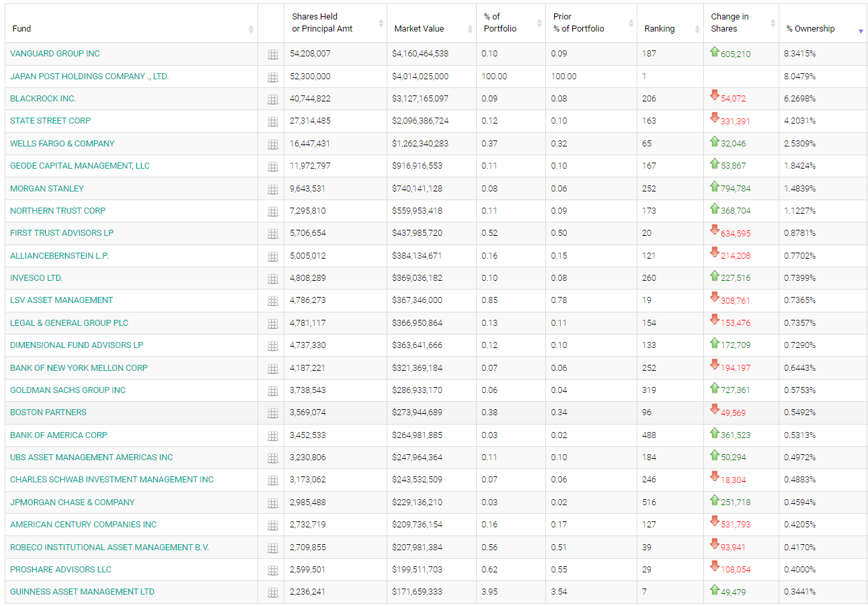Viewport: 868px width, 606px height.
Task: Open grid icon in American Century Companies row
Action: [273, 526]
